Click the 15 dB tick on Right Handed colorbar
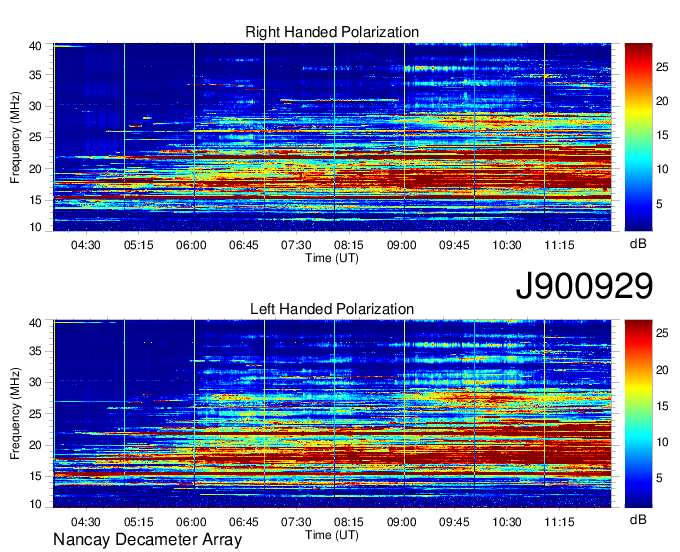The width and height of the screenshot is (680, 552). pyautogui.click(x=662, y=135)
